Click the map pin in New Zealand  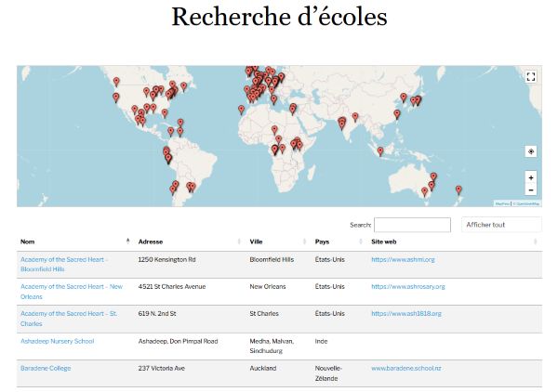[x=458, y=189]
